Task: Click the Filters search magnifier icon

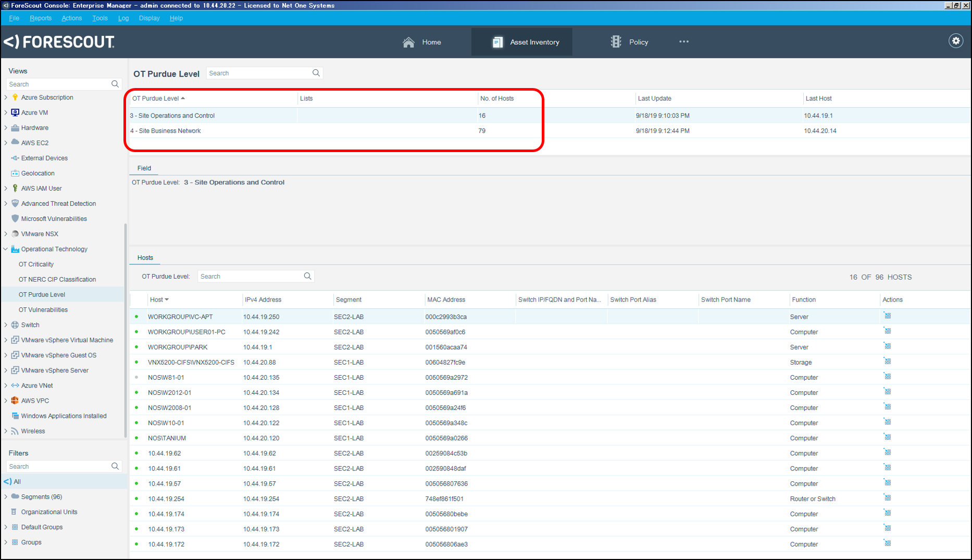Action: point(115,466)
